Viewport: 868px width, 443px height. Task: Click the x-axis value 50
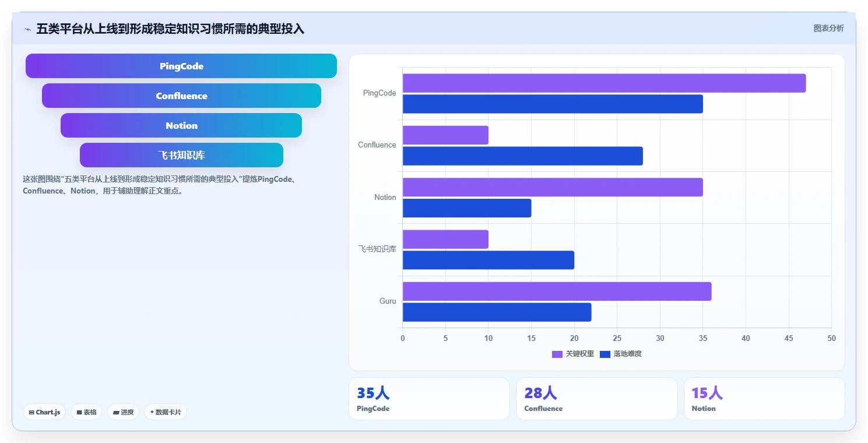point(832,338)
